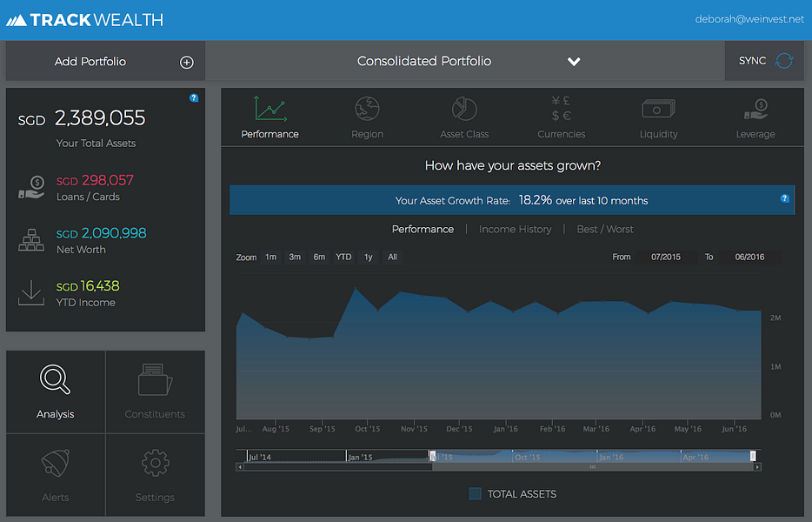
Task: Click the Region globe icon
Action: (367, 109)
